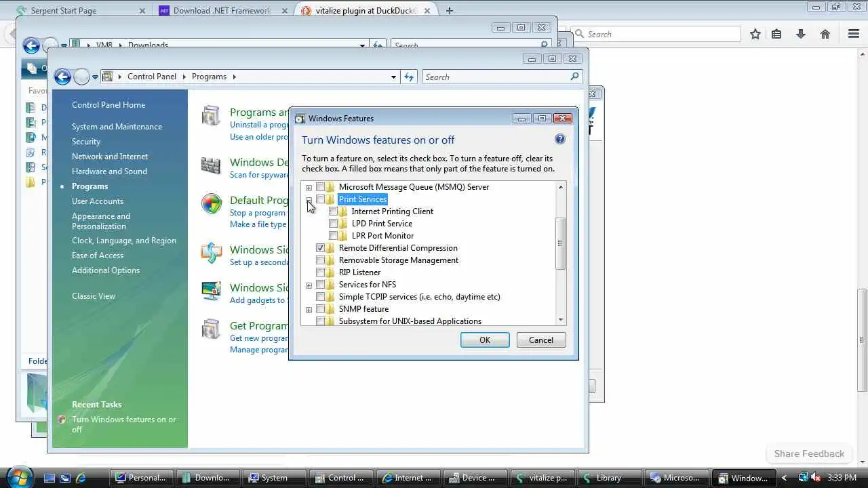Image resolution: width=868 pixels, height=488 pixels.
Task: Click the muted volume tray icon
Action: [816, 478]
